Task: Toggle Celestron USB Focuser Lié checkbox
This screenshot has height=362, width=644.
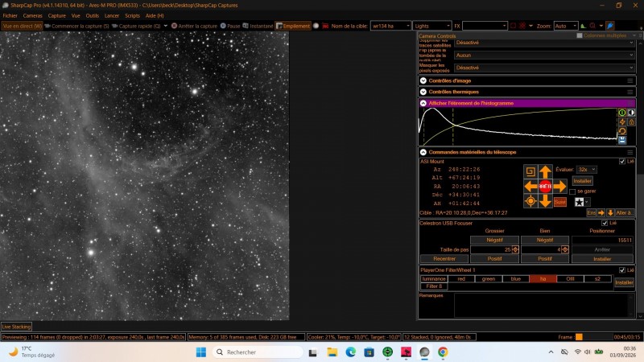Action: [605, 224]
